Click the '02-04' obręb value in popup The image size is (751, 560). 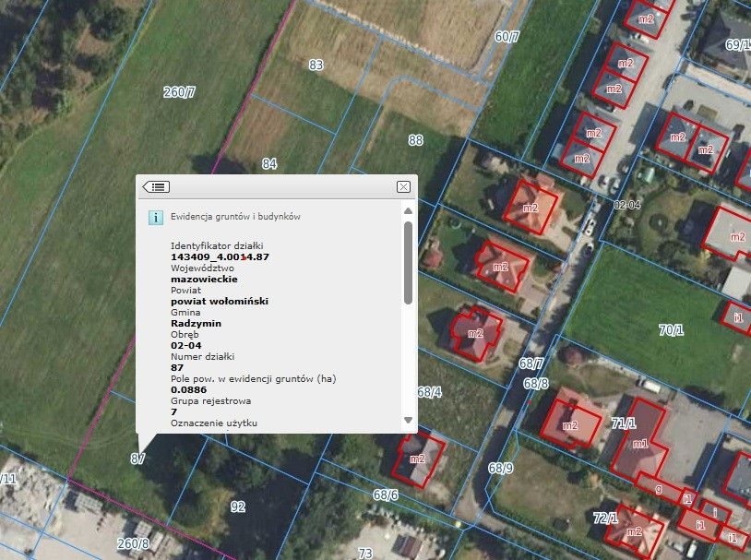(x=185, y=345)
